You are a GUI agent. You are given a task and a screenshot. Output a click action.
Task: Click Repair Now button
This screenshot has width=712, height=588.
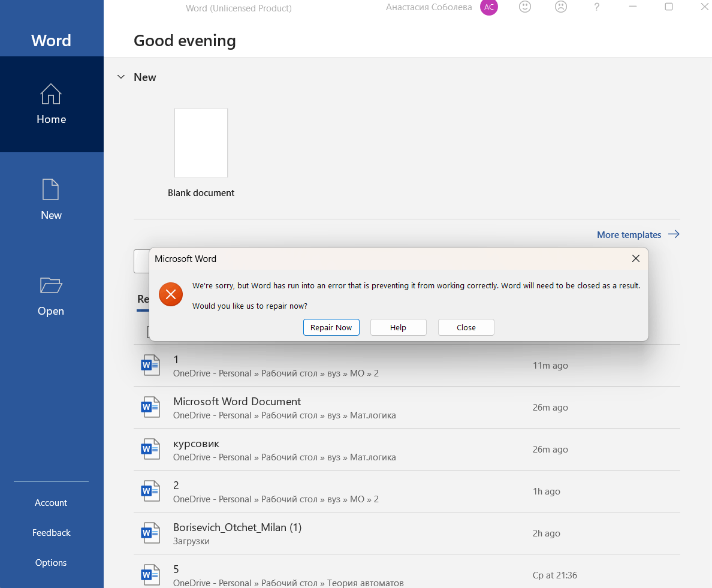pyautogui.click(x=331, y=327)
